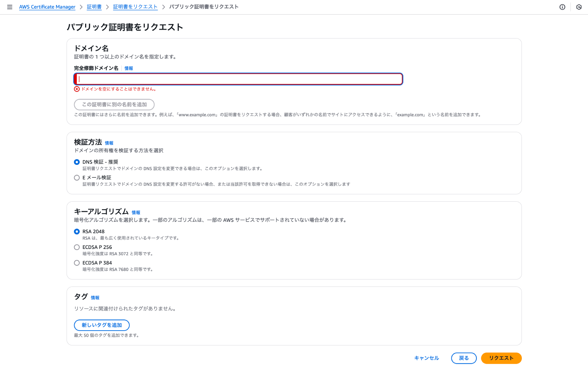Select the DNS 検証 radio button
The image size is (588, 372).
point(77,162)
